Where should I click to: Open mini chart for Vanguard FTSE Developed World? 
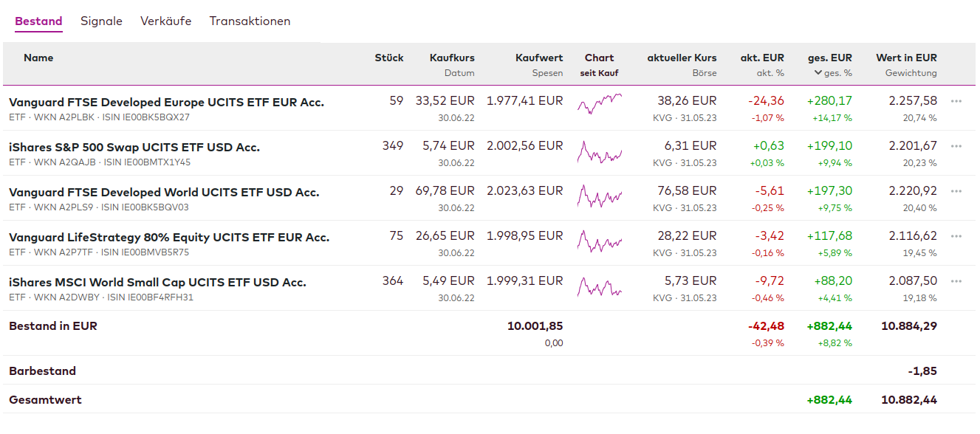click(x=600, y=196)
